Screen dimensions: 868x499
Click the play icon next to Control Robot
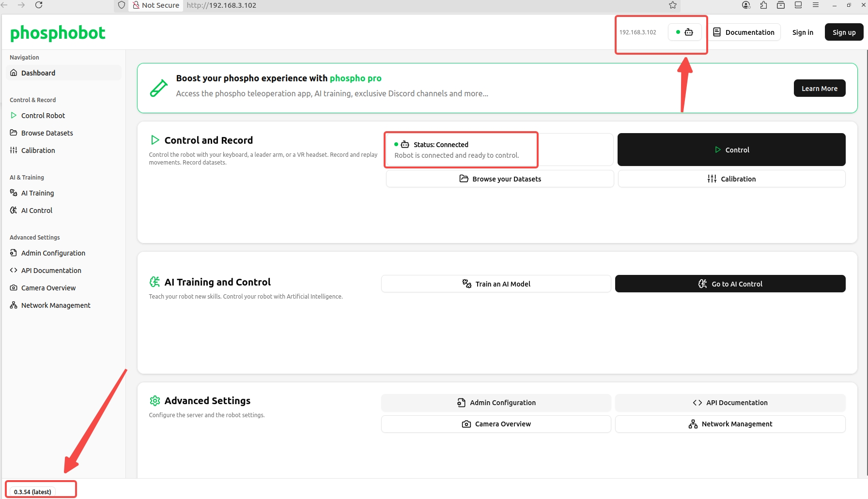point(14,115)
